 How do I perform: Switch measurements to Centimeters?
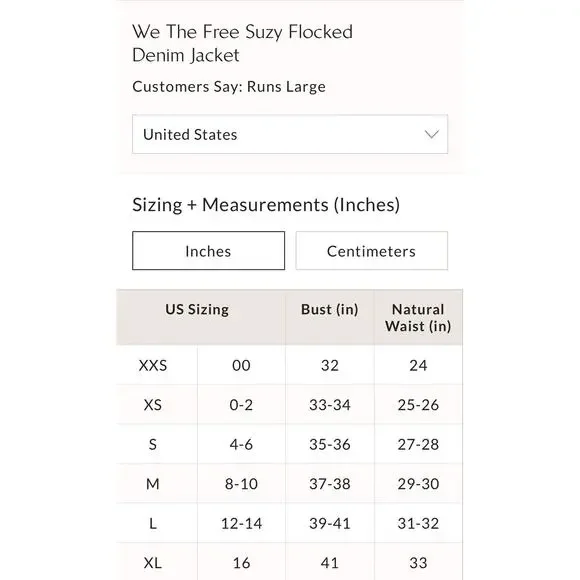point(371,251)
